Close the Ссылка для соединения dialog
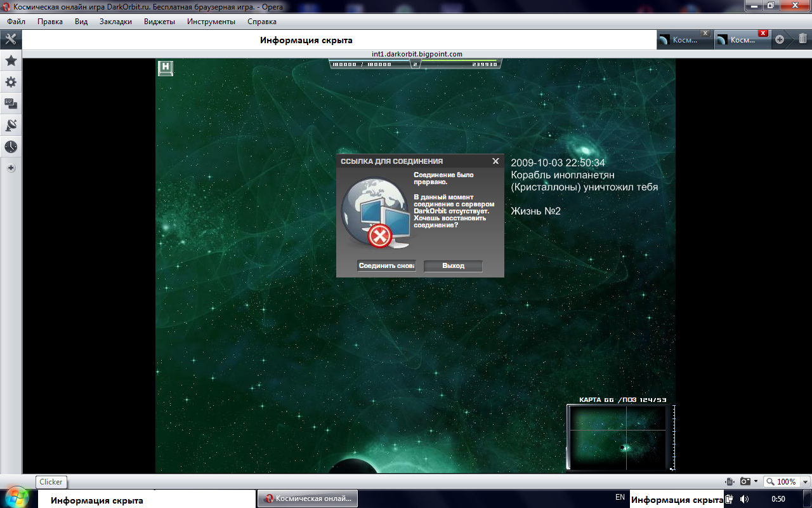This screenshot has width=812, height=508. pyautogui.click(x=495, y=161)
